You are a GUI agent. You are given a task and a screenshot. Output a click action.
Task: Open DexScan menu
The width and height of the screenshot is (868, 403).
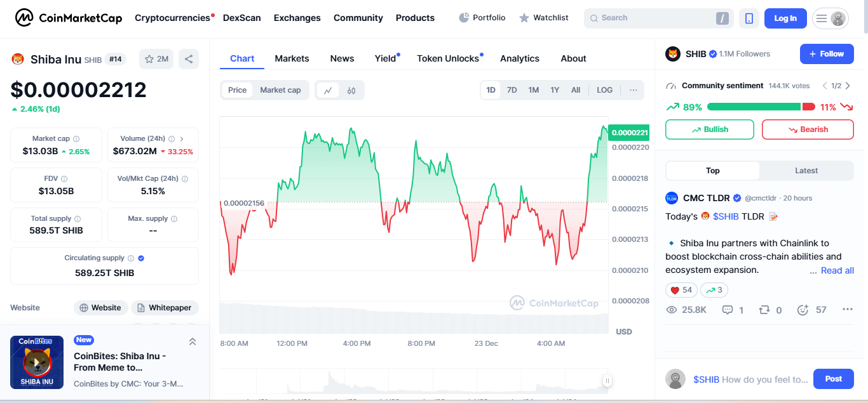tap(242, 18)
